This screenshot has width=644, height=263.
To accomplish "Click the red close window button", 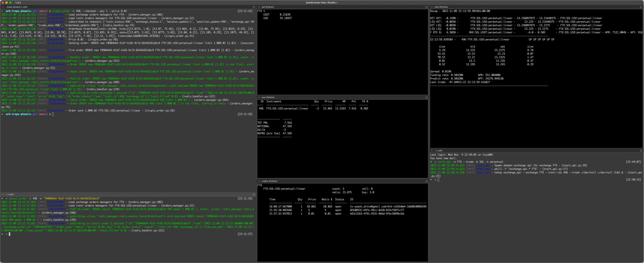I will pyautogui.click(x=3, y=2).
